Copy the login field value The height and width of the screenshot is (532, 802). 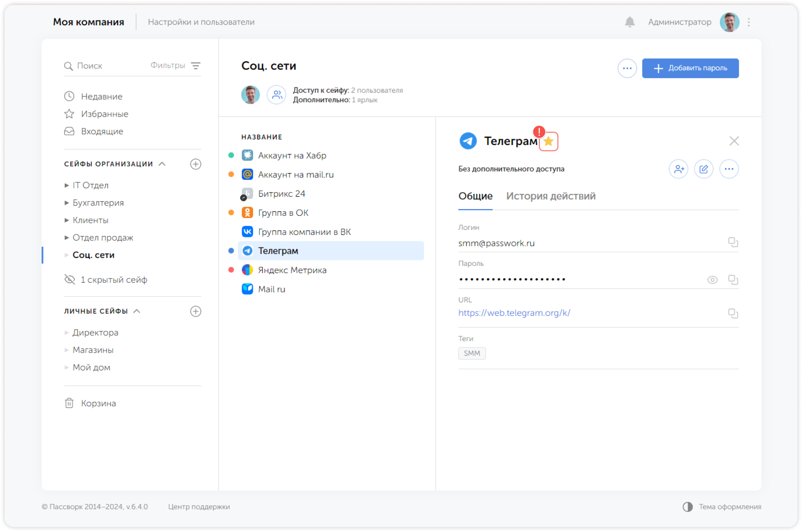(733, 242)
